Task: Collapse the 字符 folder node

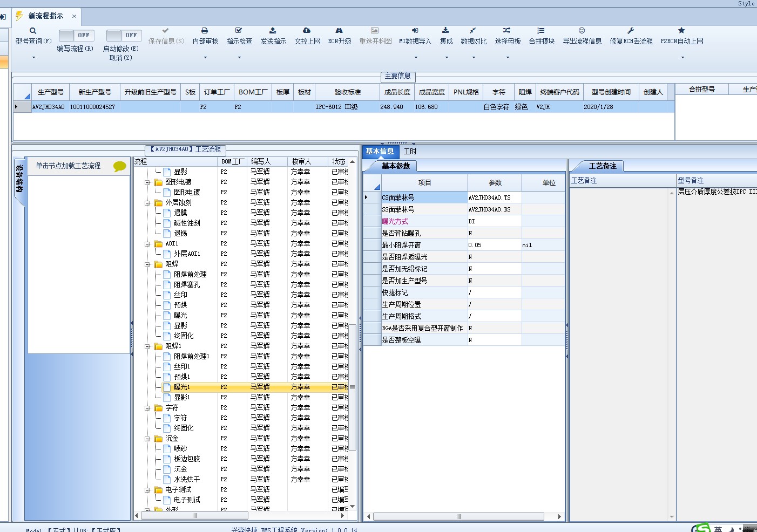Action: tap(147, 408)
